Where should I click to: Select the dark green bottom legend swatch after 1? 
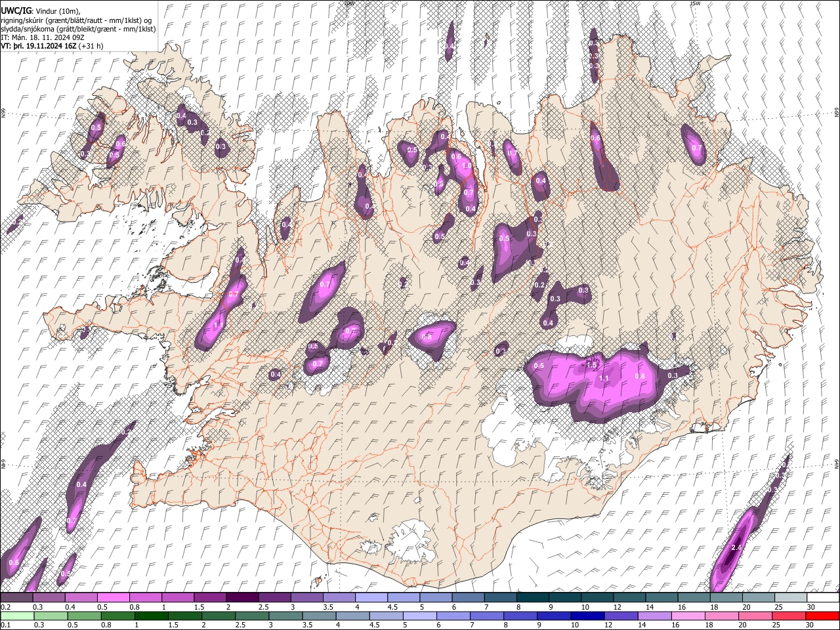pyautogui.click(x=152, y=616)
